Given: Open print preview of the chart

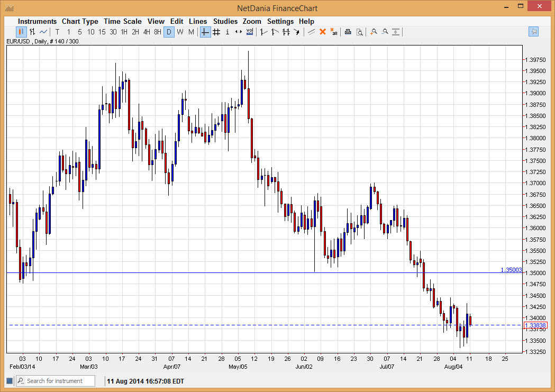Looking at the screenshot, I should 360,32.
